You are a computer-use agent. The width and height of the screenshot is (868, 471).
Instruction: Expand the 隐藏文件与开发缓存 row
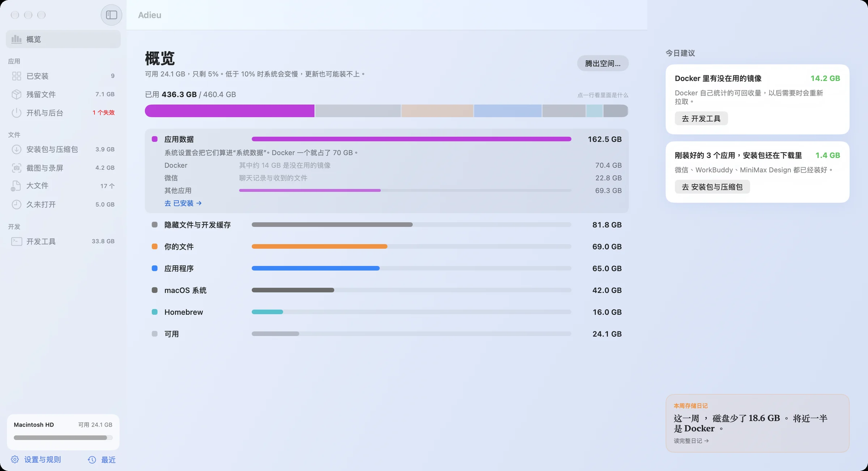pos(387,225)
